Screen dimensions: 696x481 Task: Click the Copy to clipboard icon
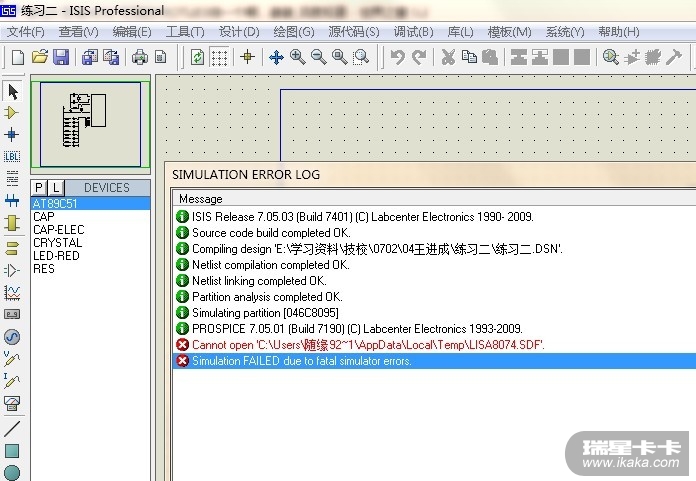coord(469,57)
